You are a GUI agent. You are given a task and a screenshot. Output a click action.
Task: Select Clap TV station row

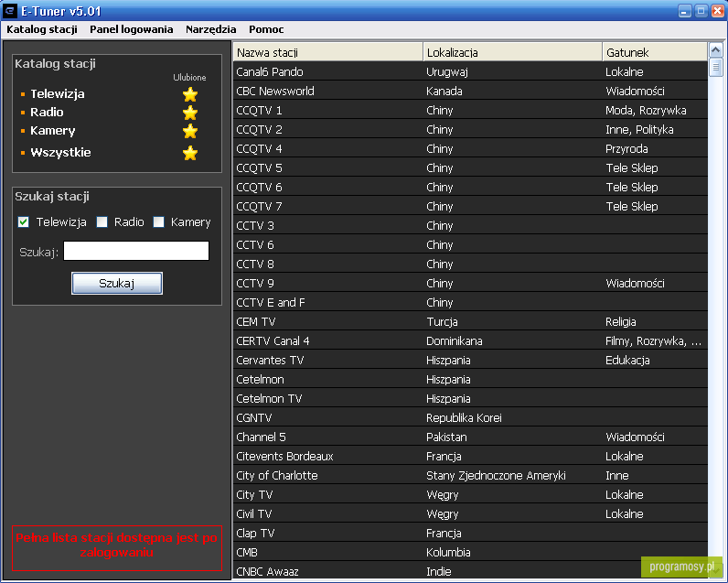coord(470,534)
